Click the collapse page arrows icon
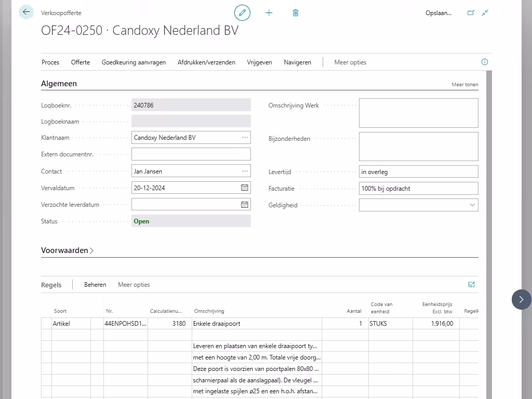532x399 pixels. click(x=485, y=12)
